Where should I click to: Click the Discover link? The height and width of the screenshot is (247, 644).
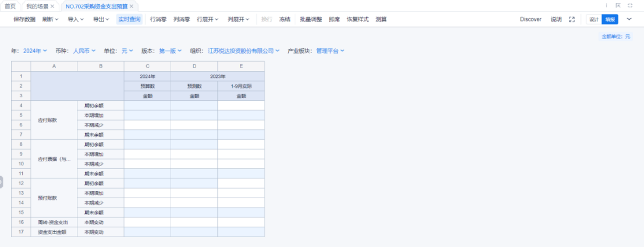pos(530,19)
